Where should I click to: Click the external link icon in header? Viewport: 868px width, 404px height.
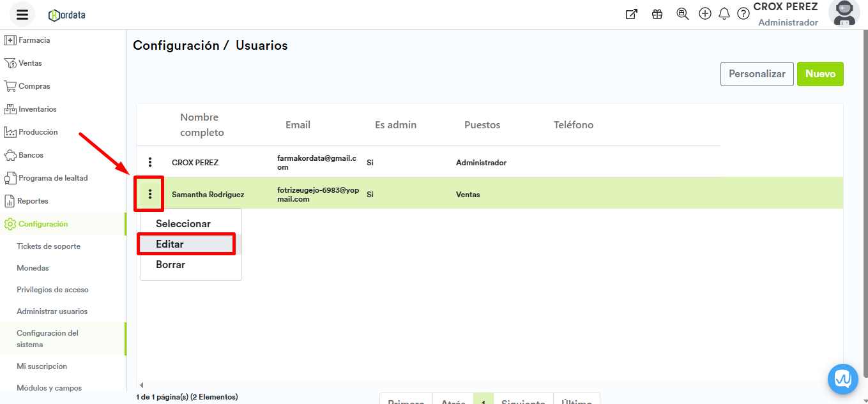(631, 14)
